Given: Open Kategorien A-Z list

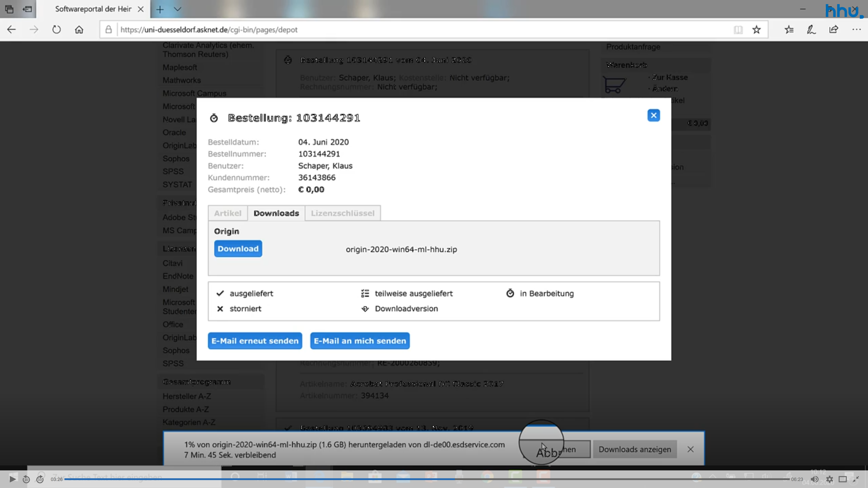Looking at the screenshot, I should [x=189, y=422].
